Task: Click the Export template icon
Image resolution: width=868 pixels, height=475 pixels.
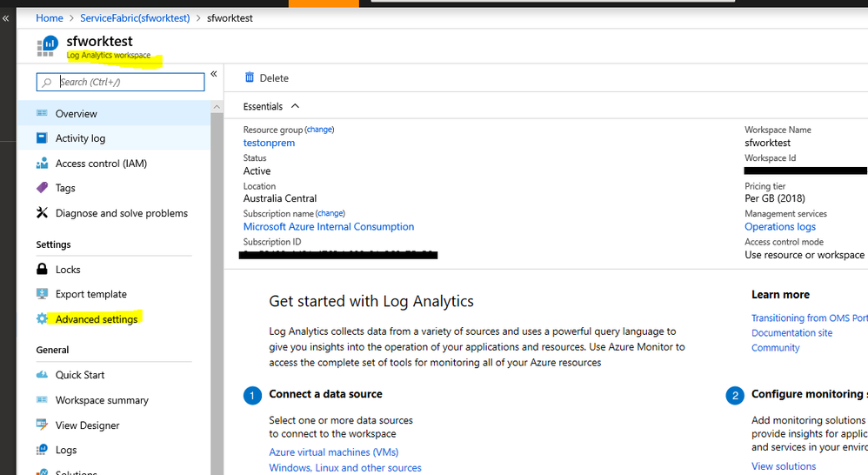Action: tap(42, 294)
